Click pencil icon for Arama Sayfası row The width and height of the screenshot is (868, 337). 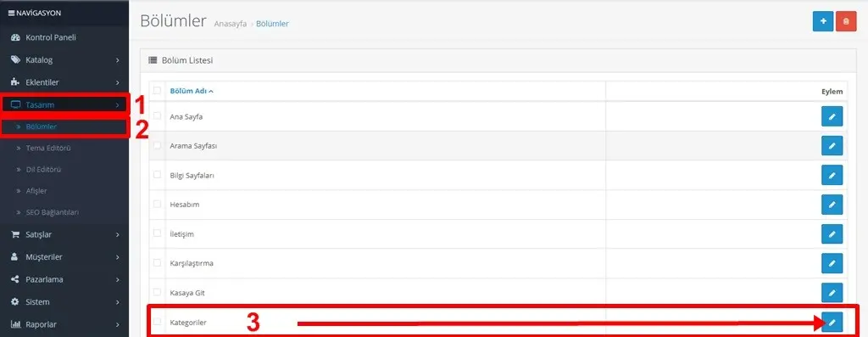click(x=832, y=146)
